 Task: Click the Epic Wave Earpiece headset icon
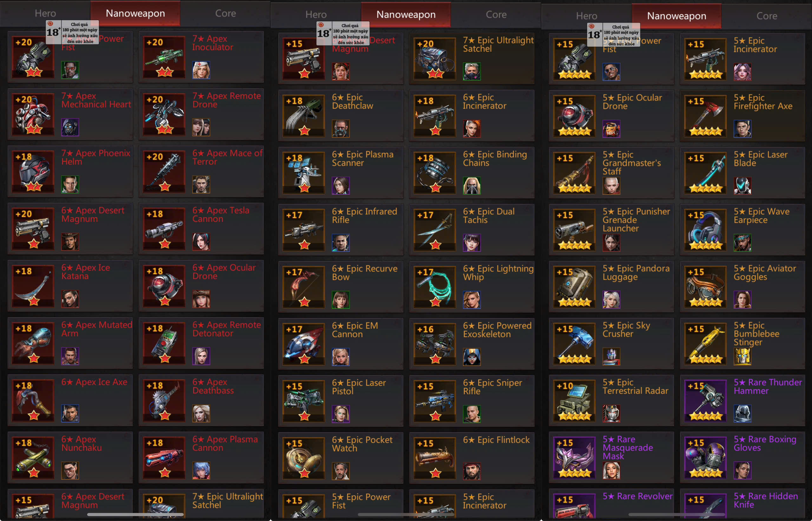[705, 230]
